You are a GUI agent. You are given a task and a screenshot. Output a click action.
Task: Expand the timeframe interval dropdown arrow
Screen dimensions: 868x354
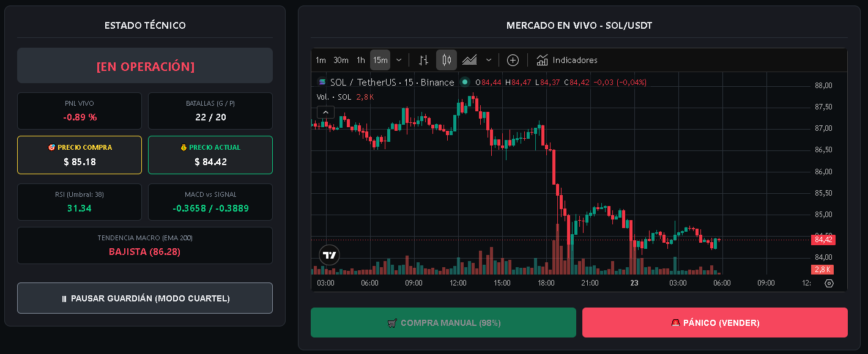click(x=399, y=60)
